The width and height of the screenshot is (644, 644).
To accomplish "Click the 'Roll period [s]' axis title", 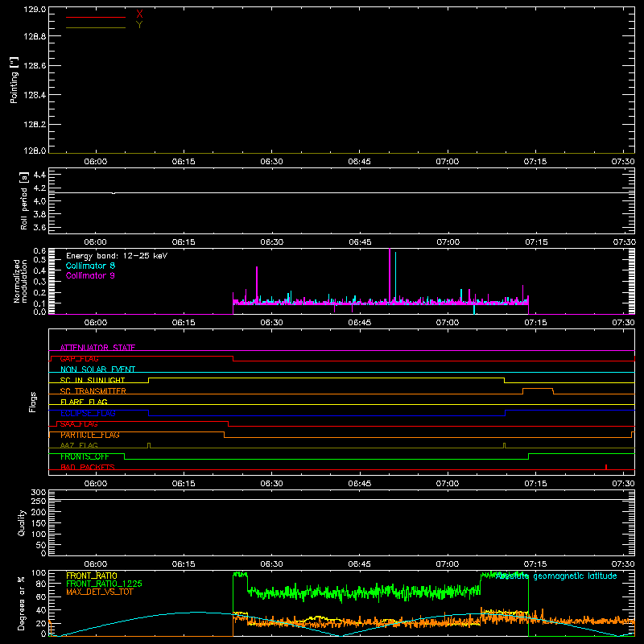I will pyautogui.click(x=24, y=200).
